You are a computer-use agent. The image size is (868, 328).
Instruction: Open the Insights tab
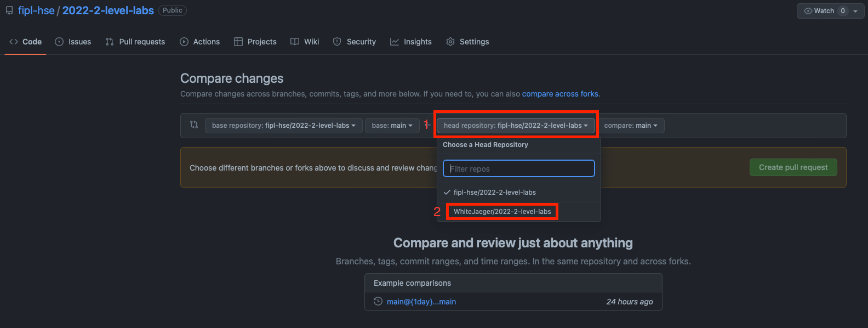[411, 42]
